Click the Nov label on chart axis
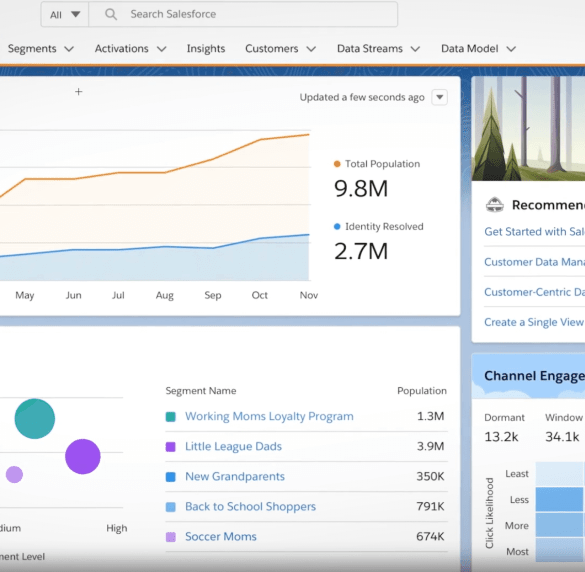 309,295
